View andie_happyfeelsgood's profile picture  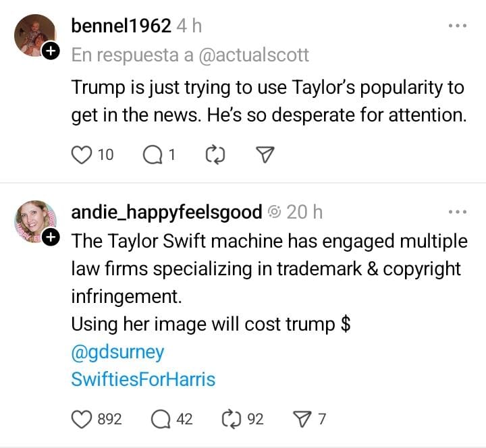tap(34, 221)
